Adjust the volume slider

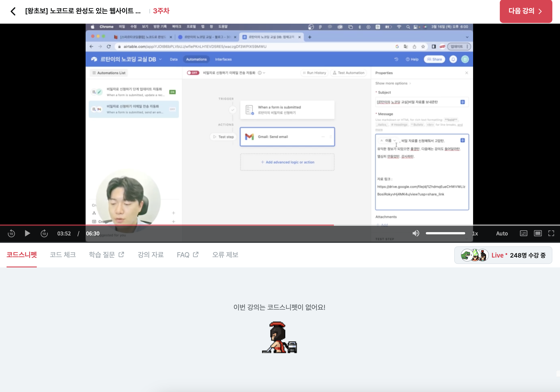click(x=445, y=233)
